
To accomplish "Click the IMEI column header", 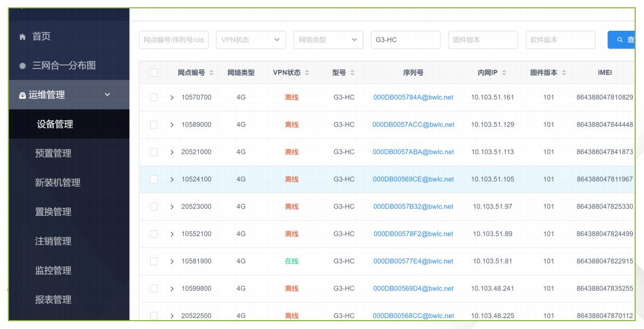I will point(605,72).
